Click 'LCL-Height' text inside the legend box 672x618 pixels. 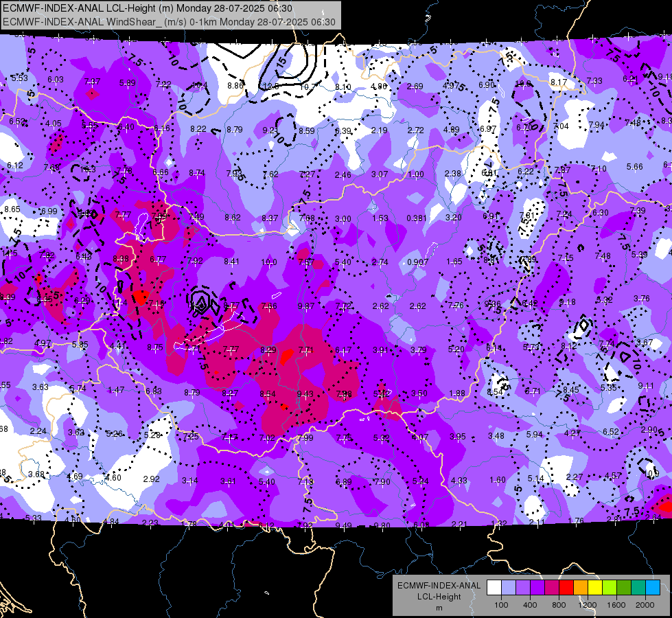[x=439, y=597]
